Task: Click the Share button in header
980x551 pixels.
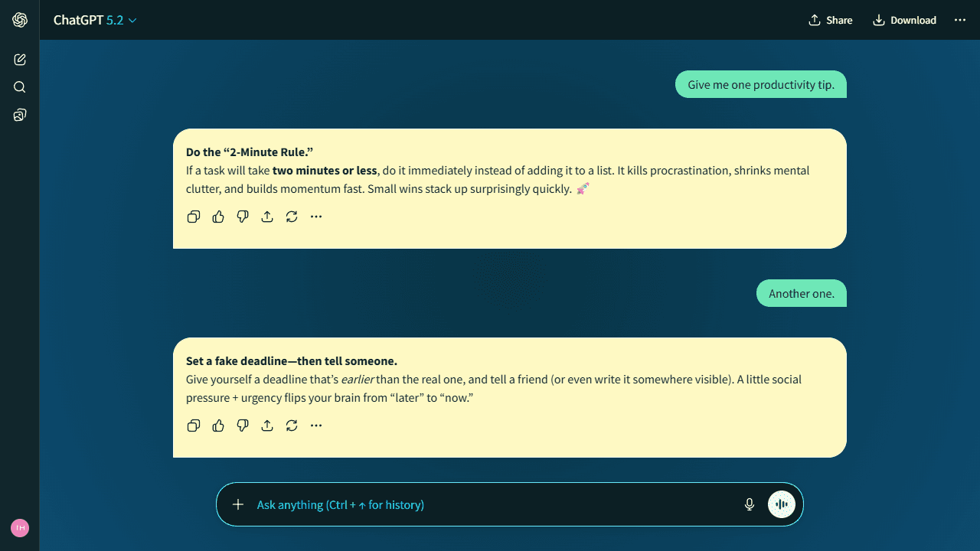Action: [830, 21]
